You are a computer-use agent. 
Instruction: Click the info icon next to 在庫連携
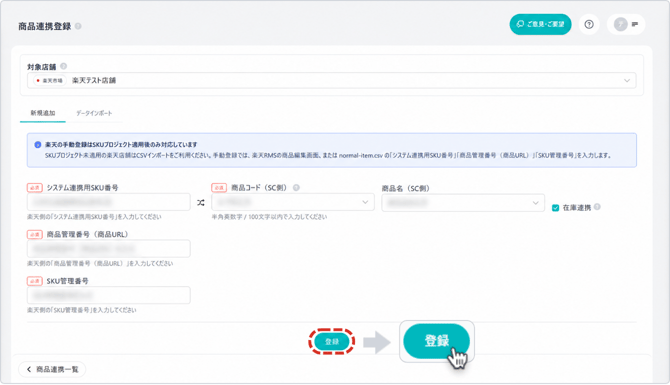tap(597, 207)
